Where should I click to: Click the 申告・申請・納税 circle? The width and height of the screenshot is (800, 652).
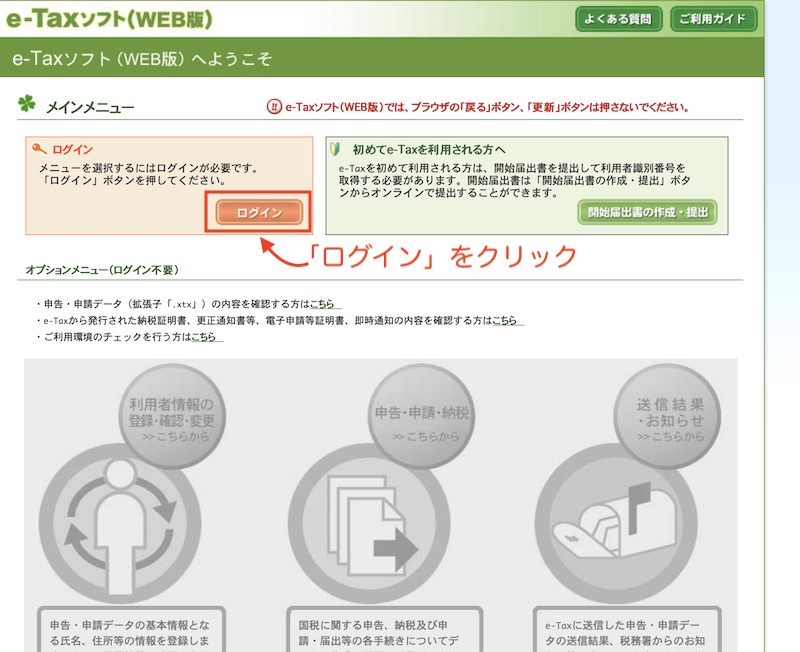(421, 417)
